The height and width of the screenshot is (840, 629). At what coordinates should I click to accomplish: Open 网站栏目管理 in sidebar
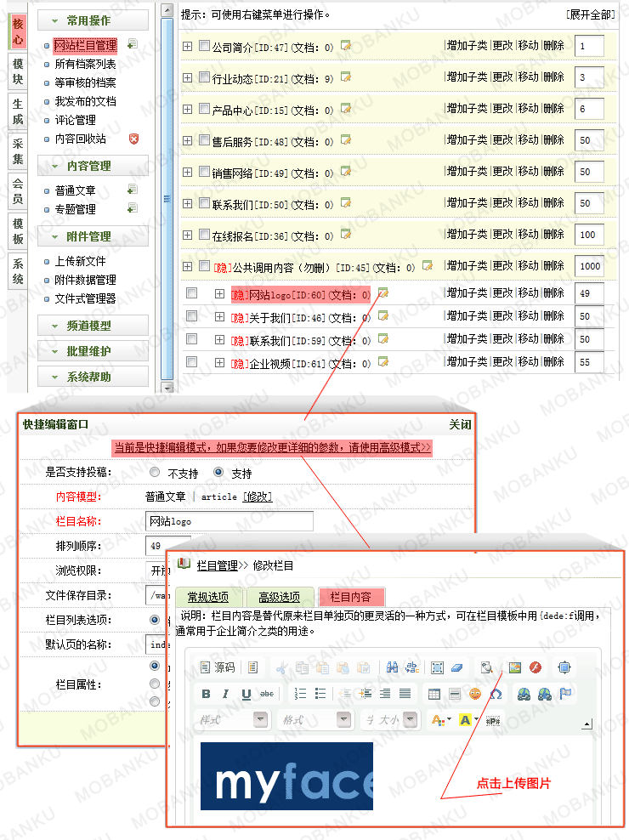86,46
